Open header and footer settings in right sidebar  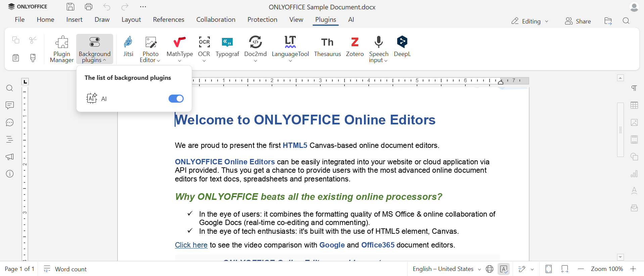634,140
